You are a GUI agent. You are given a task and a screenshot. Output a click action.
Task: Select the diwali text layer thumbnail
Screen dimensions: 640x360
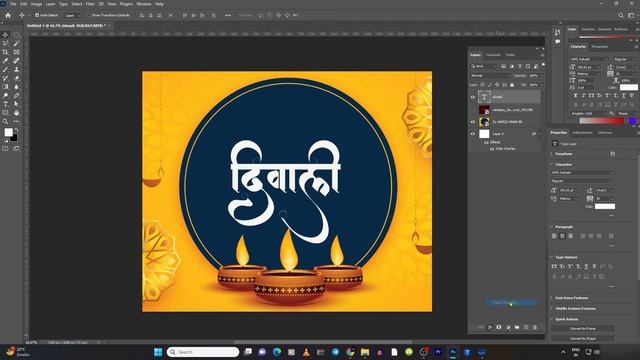[x=484, y=97]
